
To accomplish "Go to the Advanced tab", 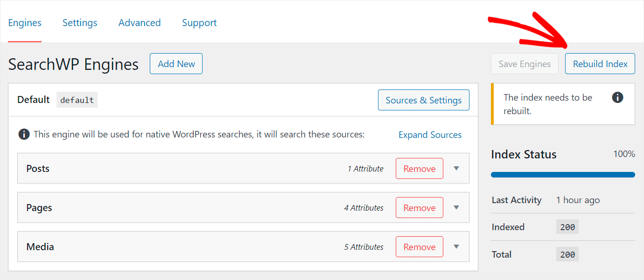I will tap(140, 23).
